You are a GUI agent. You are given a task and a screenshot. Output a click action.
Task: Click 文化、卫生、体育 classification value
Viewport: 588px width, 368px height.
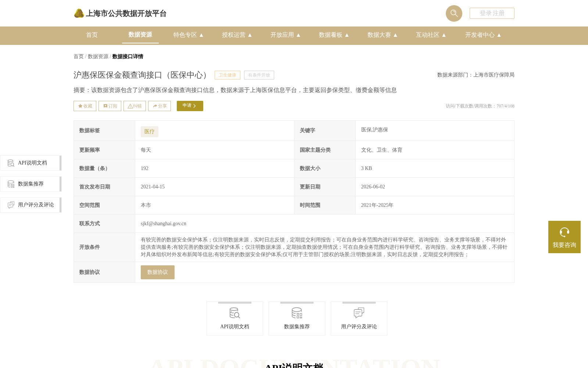click(382, 150)
